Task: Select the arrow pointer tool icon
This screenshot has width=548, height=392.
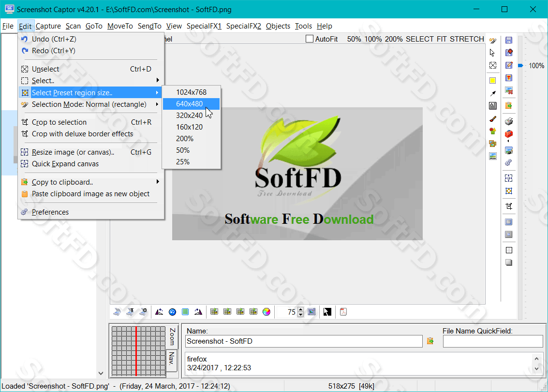Action: [492, 53]
